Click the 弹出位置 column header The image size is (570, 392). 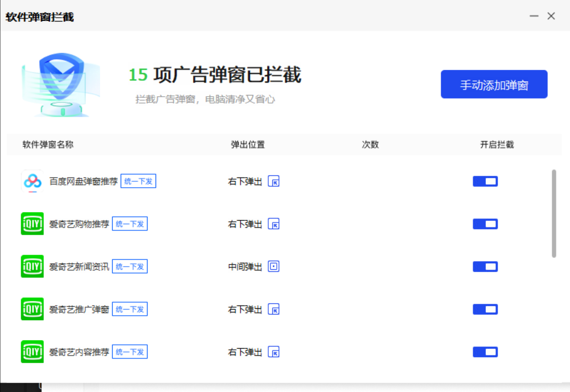pos(248,145)
